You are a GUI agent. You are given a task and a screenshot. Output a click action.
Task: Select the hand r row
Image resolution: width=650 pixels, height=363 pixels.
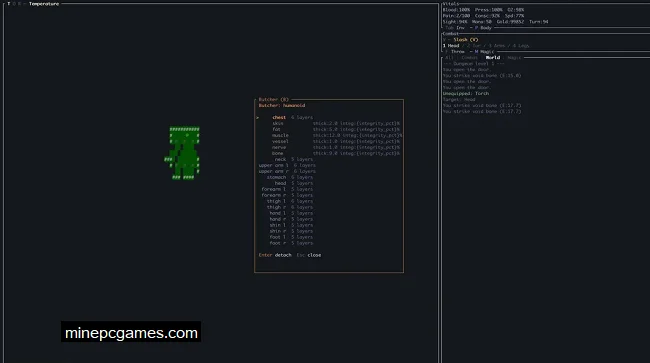[291, 219]
